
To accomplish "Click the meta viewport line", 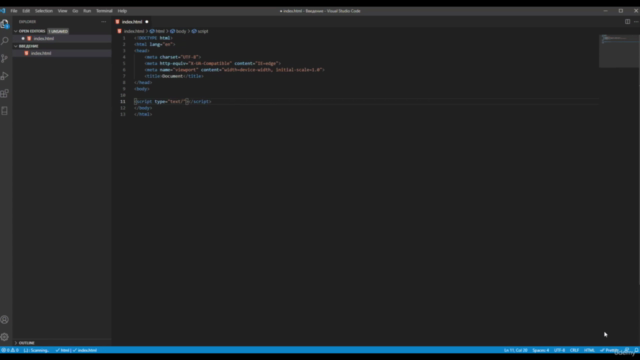I will click(x=234, y=70).
